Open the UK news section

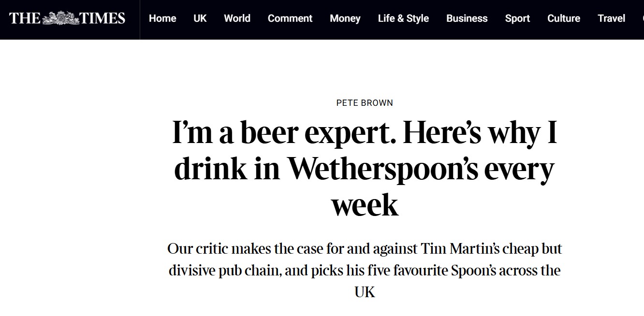click(x=200, y=18)
